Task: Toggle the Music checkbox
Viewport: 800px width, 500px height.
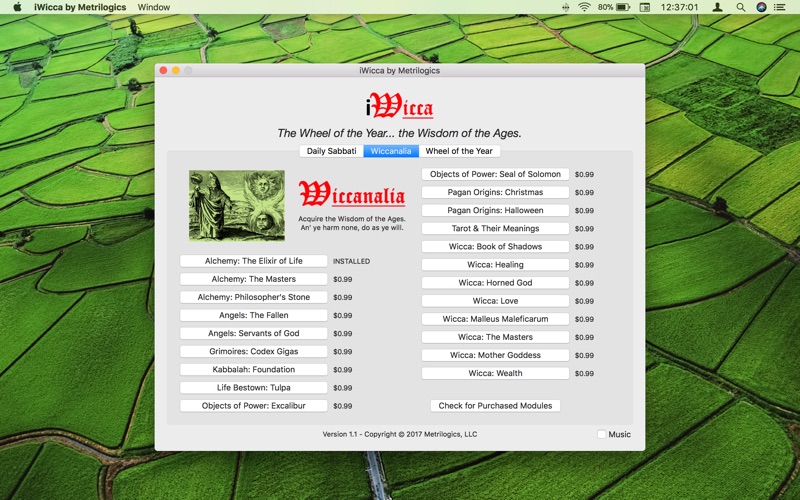Action: (602, 434)
